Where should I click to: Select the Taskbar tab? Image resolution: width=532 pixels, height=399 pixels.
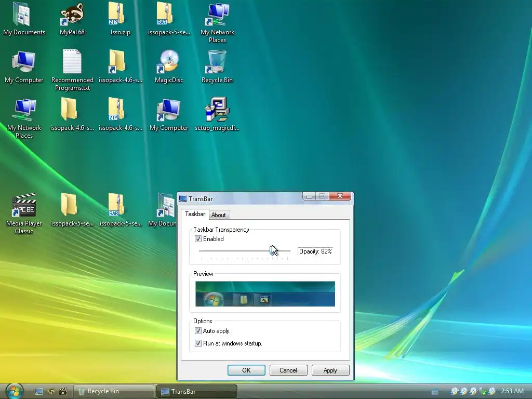[x=195, y=214]
